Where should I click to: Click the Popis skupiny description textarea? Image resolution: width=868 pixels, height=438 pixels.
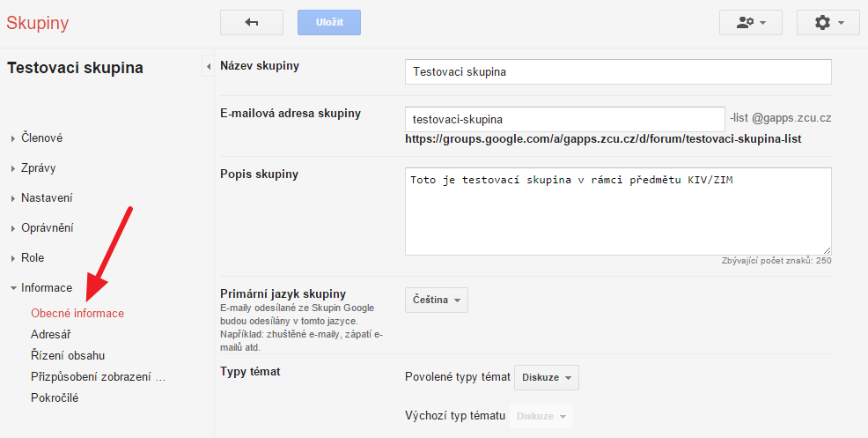618,212
